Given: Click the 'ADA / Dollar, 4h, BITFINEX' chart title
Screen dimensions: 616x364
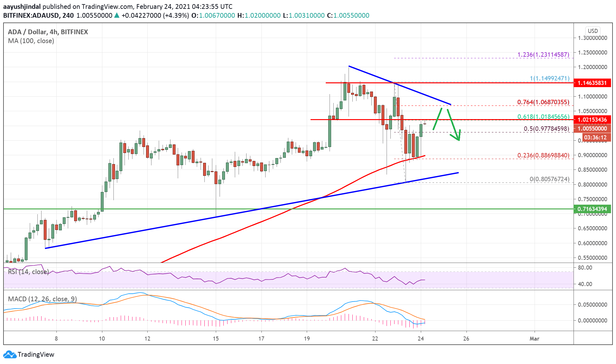Looking at the screenshot, I should coord(48,32).
